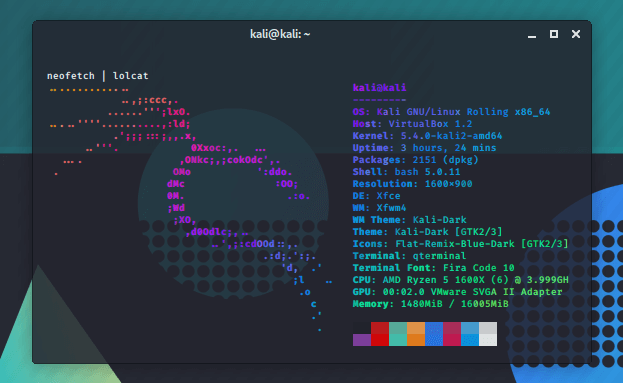Click the red color block in neofetch palette
This screenshot has height=383, width=623.
tap(380, 334)
